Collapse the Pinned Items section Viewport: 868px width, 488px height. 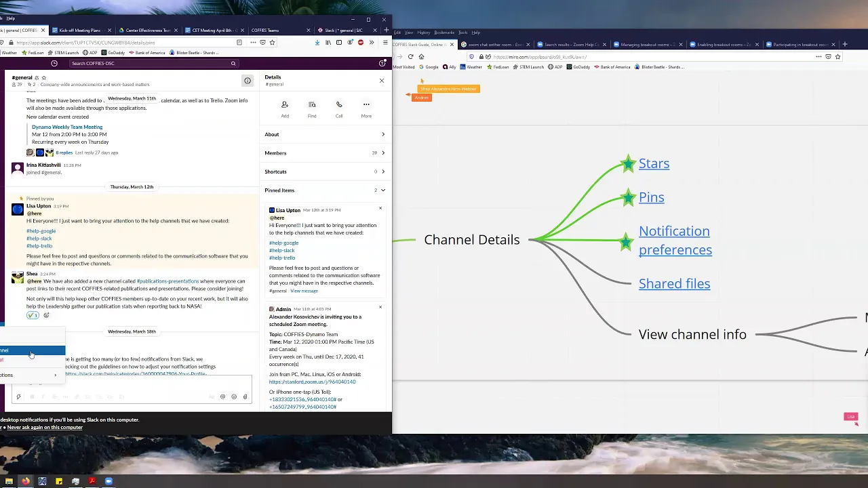(x=325, y=190)
